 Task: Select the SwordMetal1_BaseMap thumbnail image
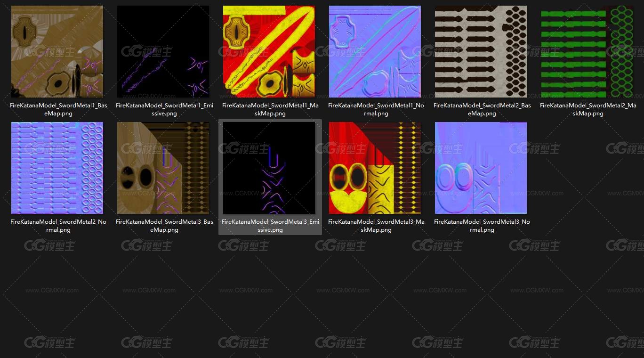click(57, 52)
